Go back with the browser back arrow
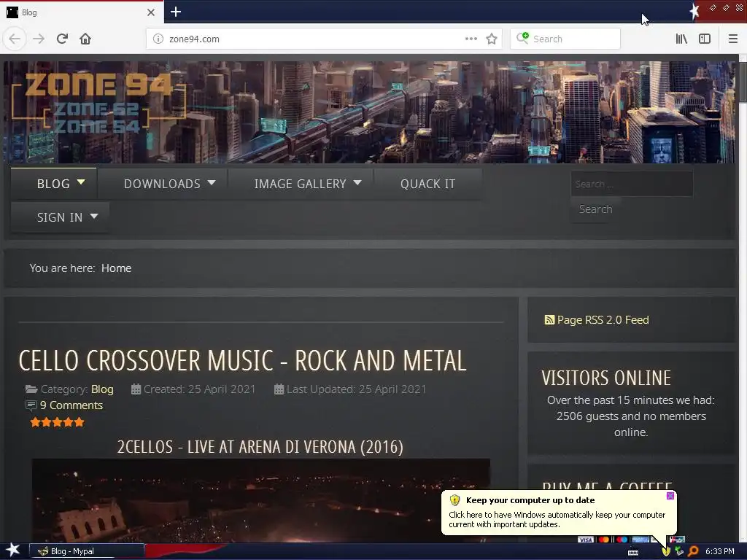 point(15,39)
